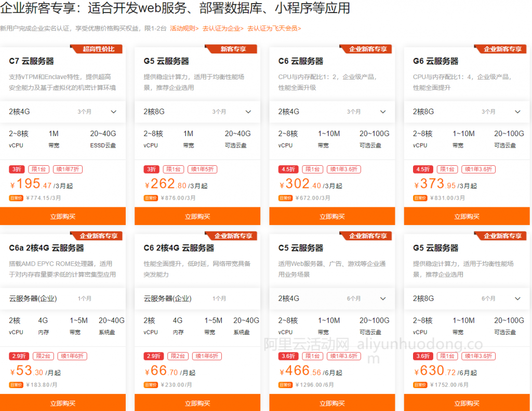Click the ¥373.95 /3月起 price

coord(445,184)
